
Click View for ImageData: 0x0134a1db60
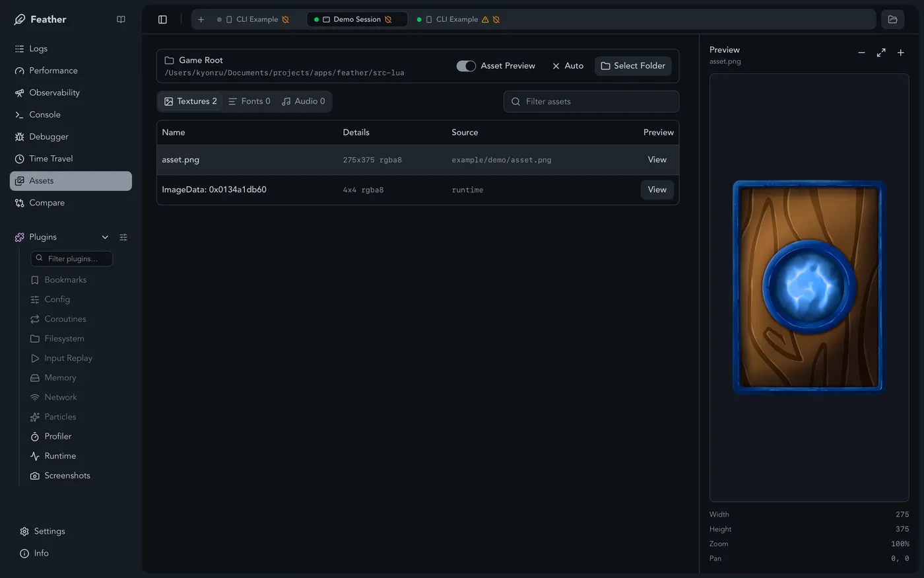pos(657,190)
